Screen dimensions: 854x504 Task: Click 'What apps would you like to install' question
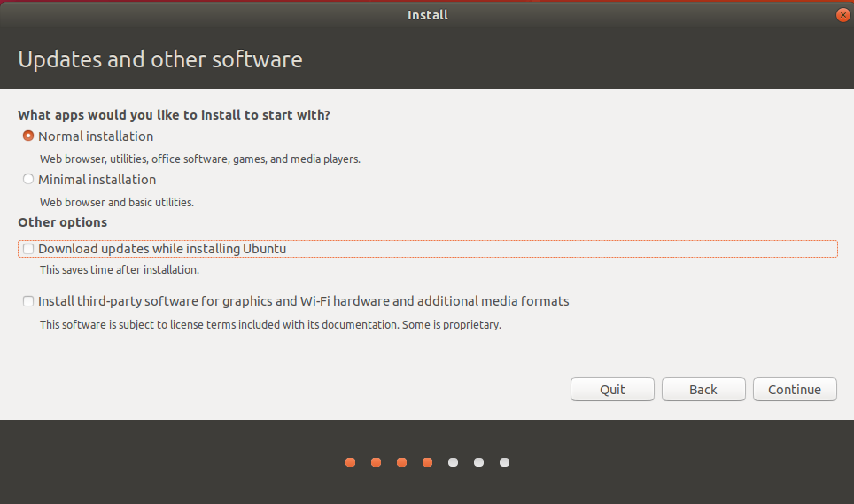[x=174, y=115]
